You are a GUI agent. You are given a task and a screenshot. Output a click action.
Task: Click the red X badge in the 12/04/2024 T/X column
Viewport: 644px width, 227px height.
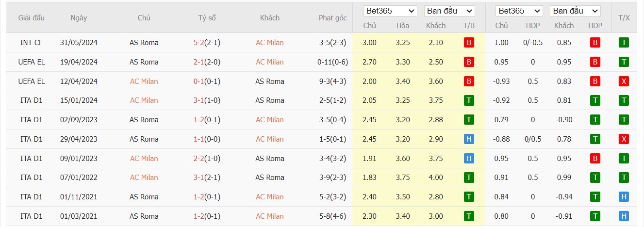[624, 81]
